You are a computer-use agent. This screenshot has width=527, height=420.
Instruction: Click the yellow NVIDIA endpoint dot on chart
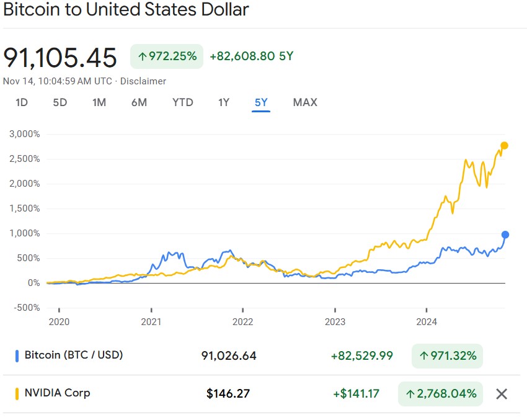[x=505, y=146]
